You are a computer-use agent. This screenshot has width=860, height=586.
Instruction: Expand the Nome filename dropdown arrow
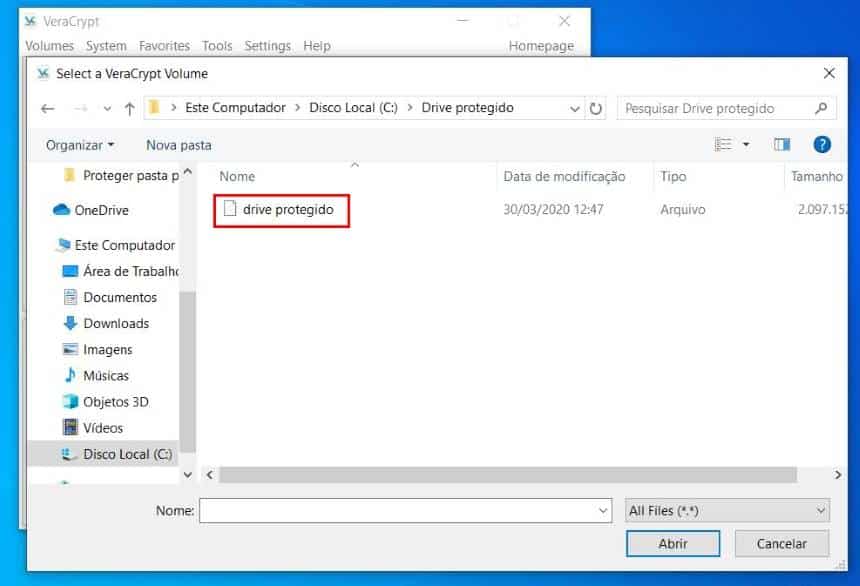tap(603, 511)
